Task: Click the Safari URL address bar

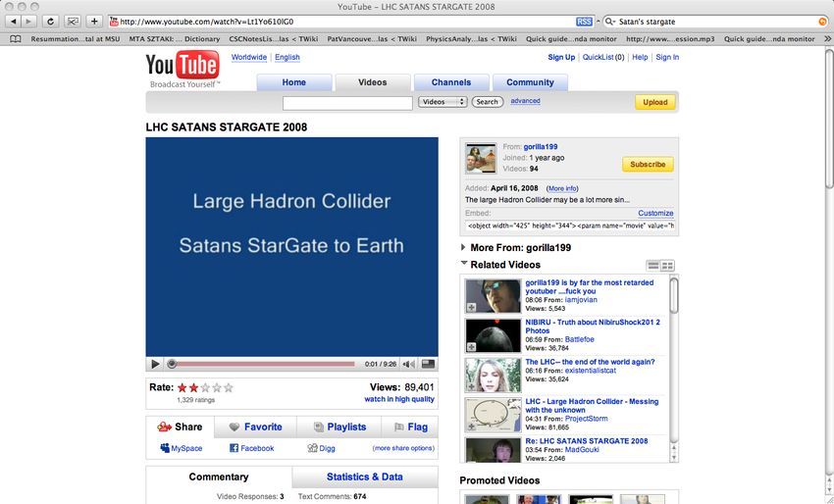Action: coord(340,22)
